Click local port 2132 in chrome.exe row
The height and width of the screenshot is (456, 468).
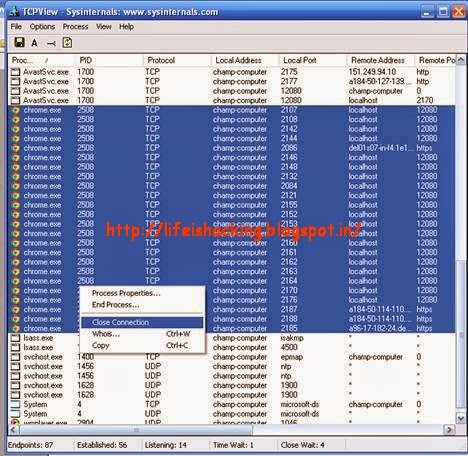pos(289,176)
